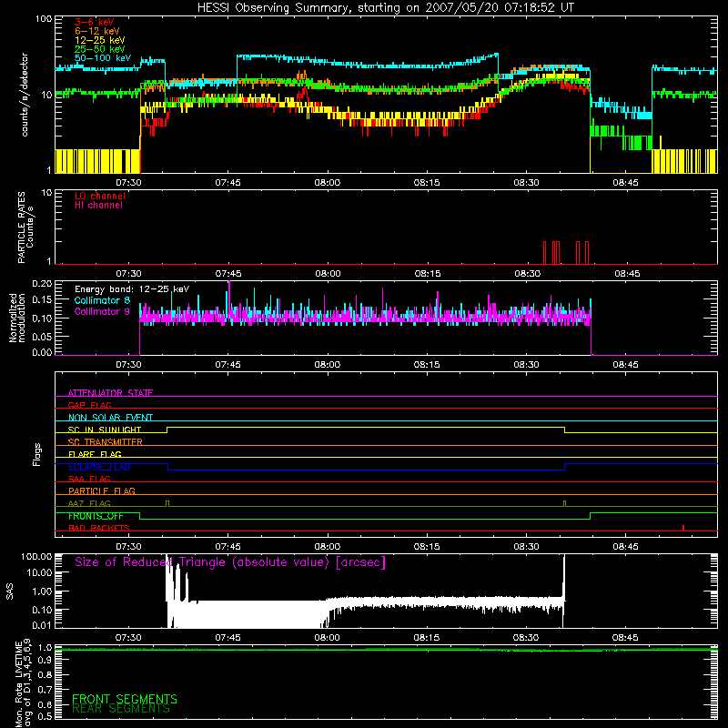Image resolution: width=728 pixels, height=728 pixels.
Task: Click the 'PARTICLE RATES' axis label
Action: point(21,227)
